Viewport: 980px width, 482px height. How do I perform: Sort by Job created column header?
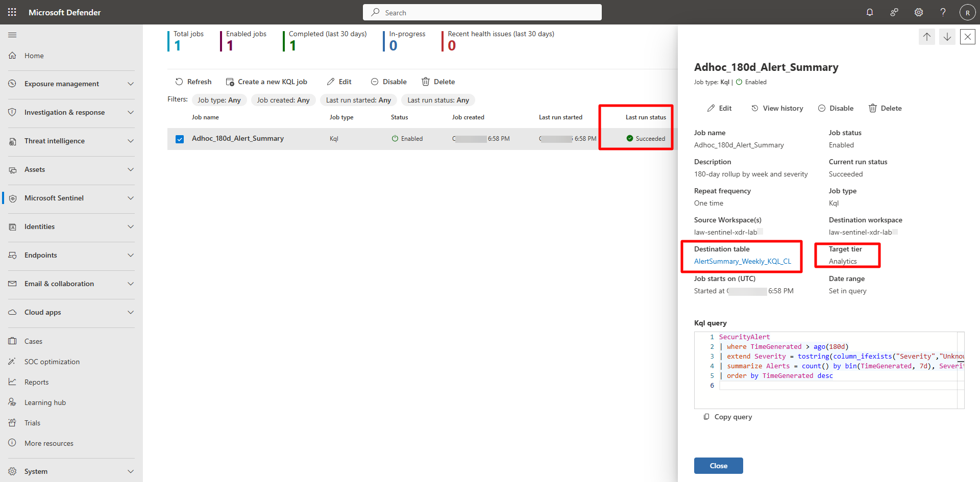coord(468,117)
